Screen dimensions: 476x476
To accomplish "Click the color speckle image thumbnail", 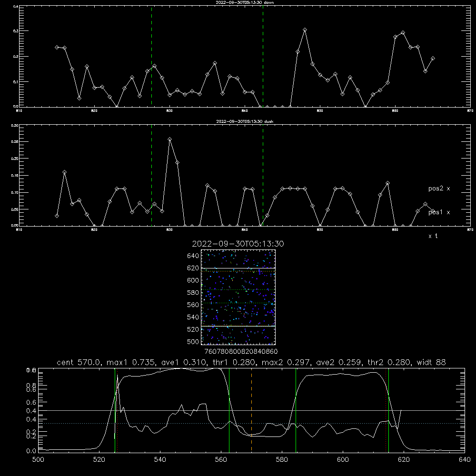I will point(238,297).
